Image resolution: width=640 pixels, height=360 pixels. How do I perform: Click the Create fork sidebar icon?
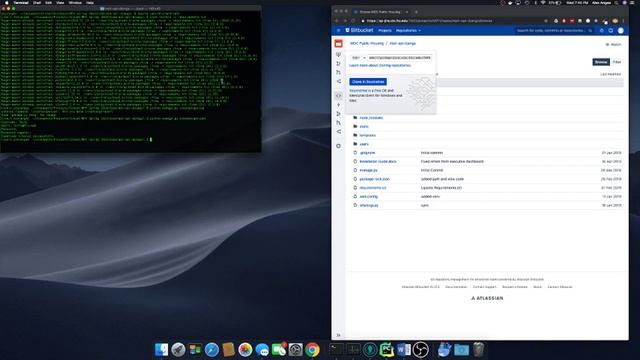(338, 81)
